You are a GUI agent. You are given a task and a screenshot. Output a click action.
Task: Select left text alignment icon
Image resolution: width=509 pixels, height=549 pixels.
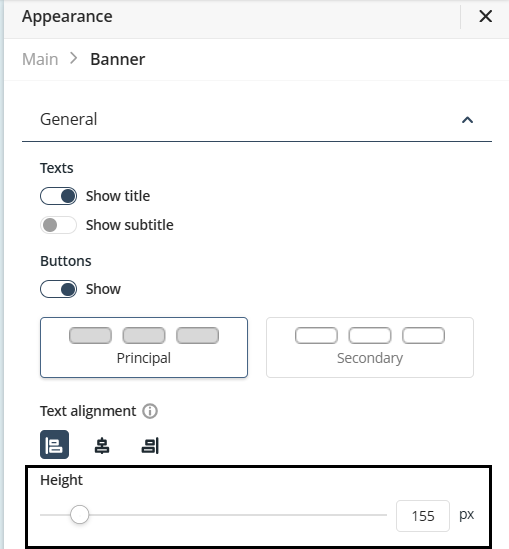click(x=54, y=445)
